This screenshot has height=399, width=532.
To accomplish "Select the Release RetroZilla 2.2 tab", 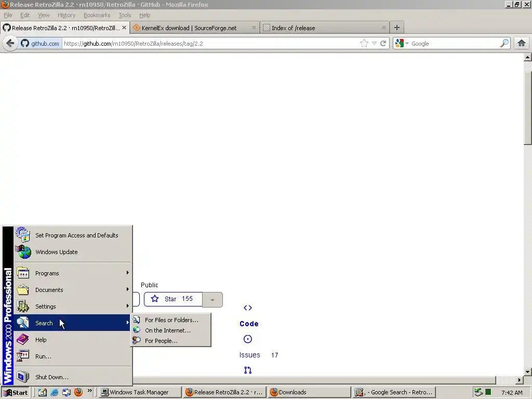I will [64, 28].
